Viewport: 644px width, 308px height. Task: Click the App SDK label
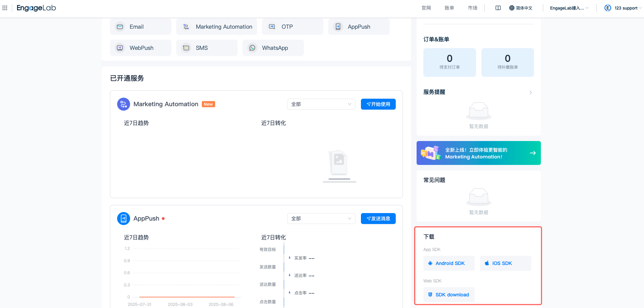tap(432, 250)
